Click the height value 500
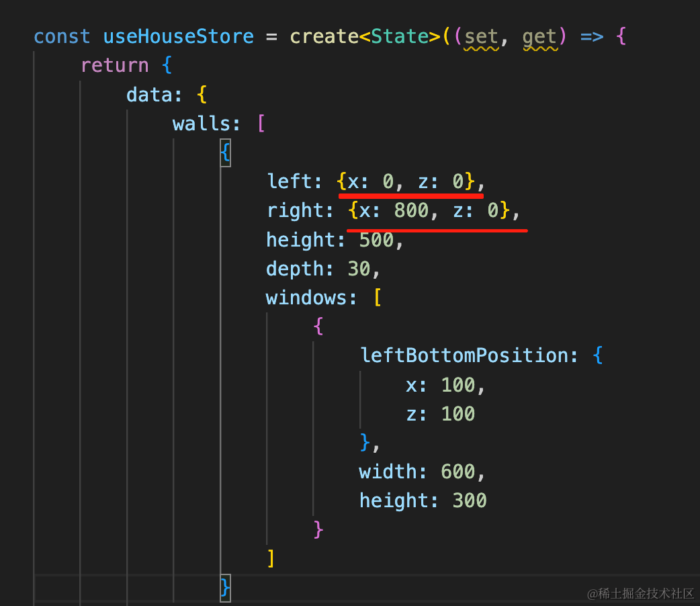The image size is (700, 606). (376, 240)
